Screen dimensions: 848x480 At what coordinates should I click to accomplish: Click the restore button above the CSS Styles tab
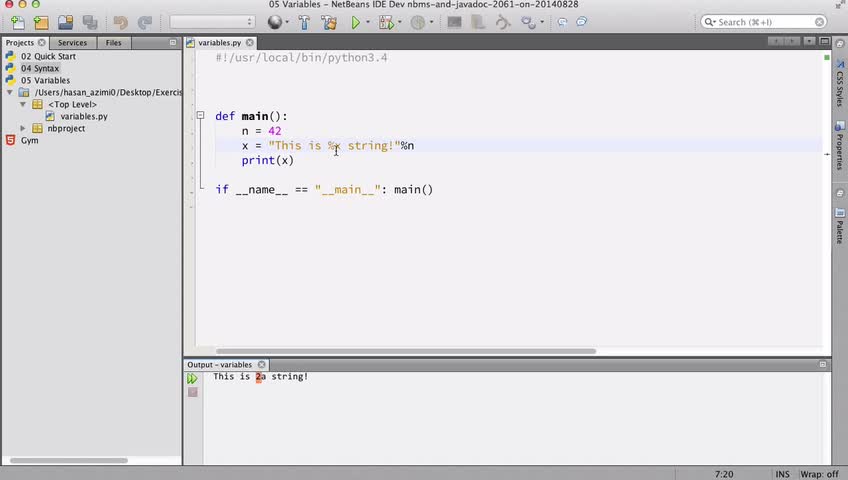840,44
